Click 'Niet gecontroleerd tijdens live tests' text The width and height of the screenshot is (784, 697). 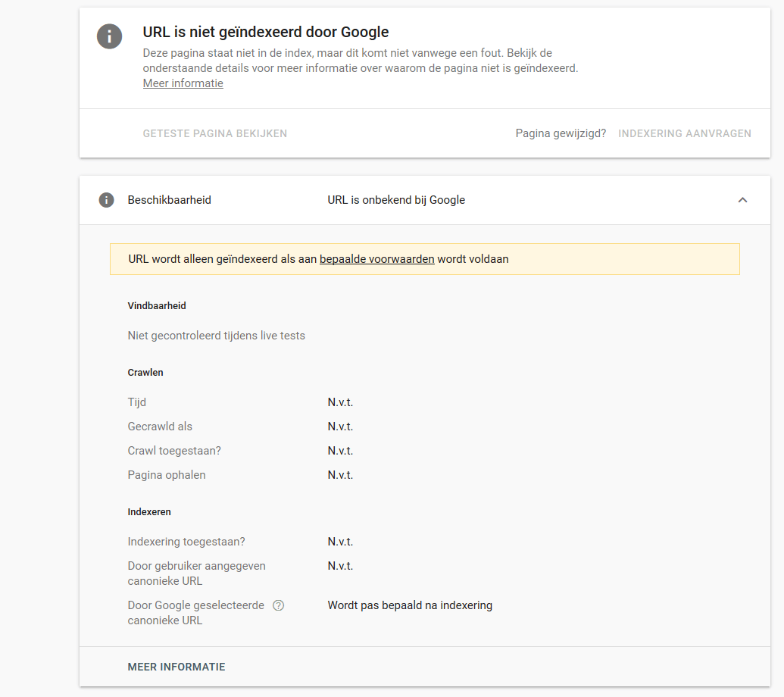pos(216,336)
